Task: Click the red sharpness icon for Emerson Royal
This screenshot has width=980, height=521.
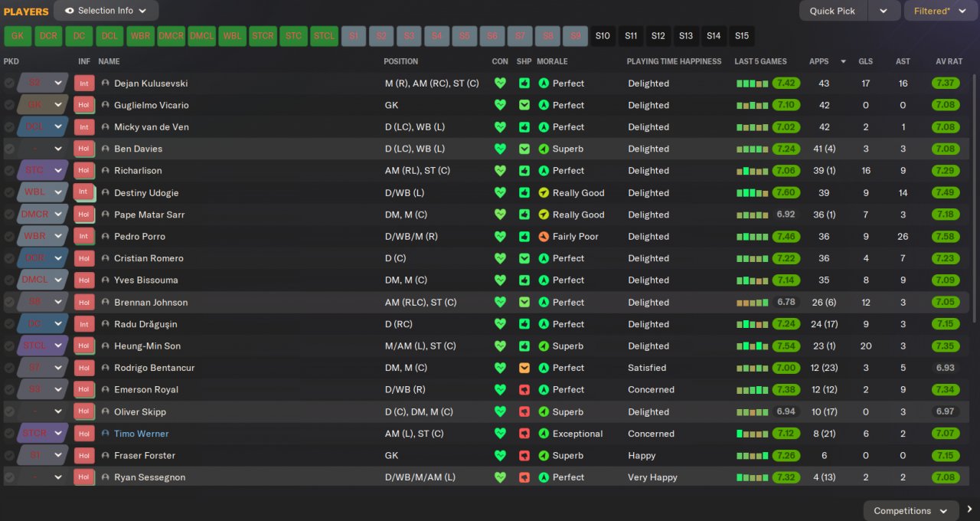Action: click(x=524, y=390)
